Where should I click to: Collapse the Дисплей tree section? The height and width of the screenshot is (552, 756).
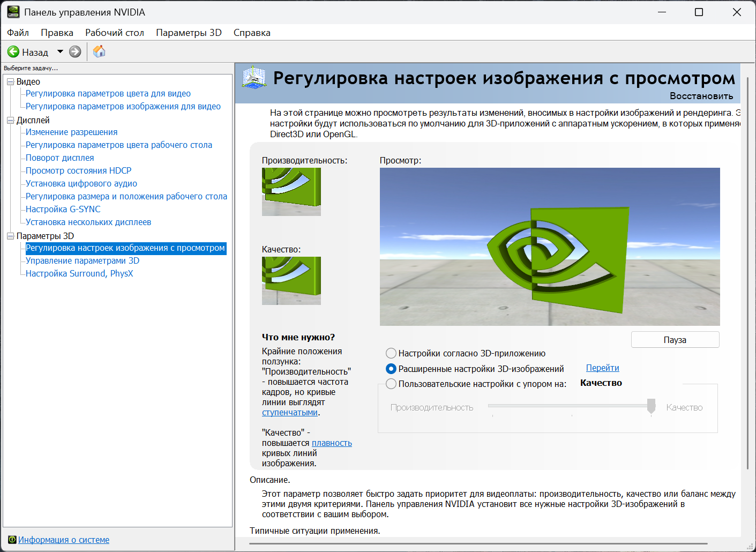10,120
